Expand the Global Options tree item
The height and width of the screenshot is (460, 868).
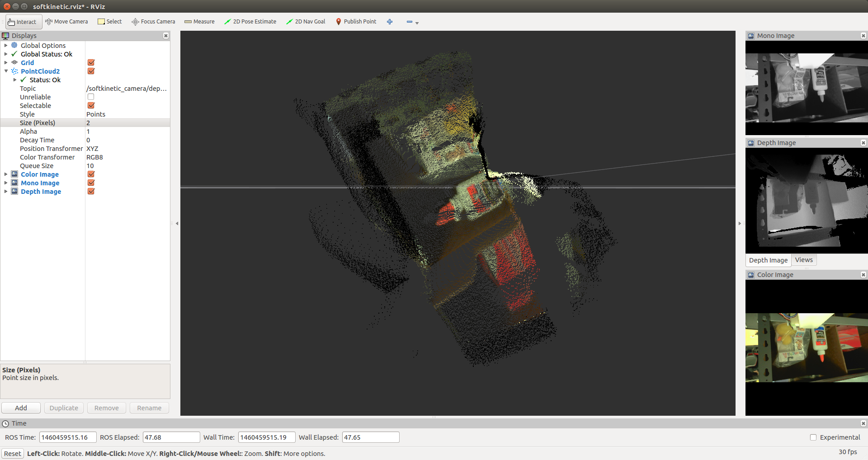6,45
